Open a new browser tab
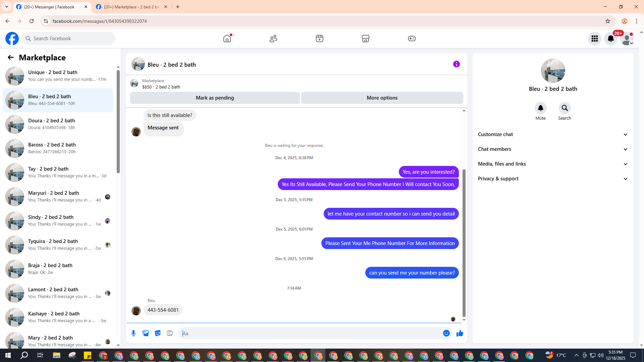The height and width of the screenshot is (362, 644). click(x=178, y=7)
